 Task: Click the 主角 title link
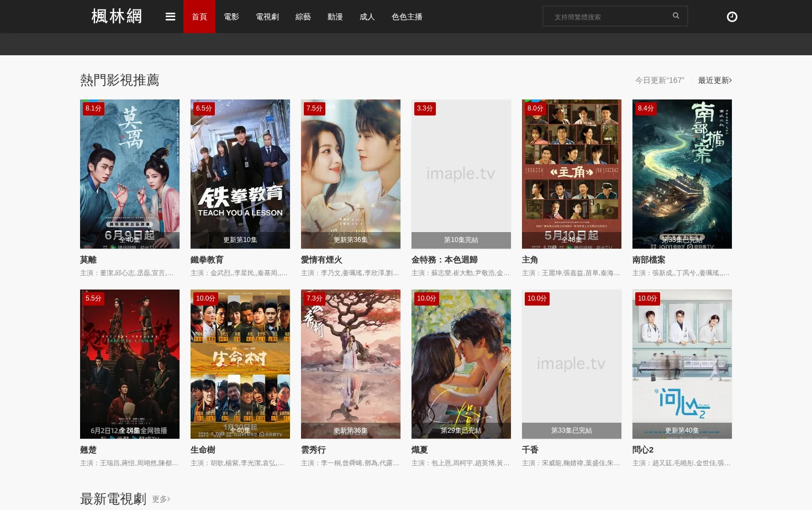(530, 260)
